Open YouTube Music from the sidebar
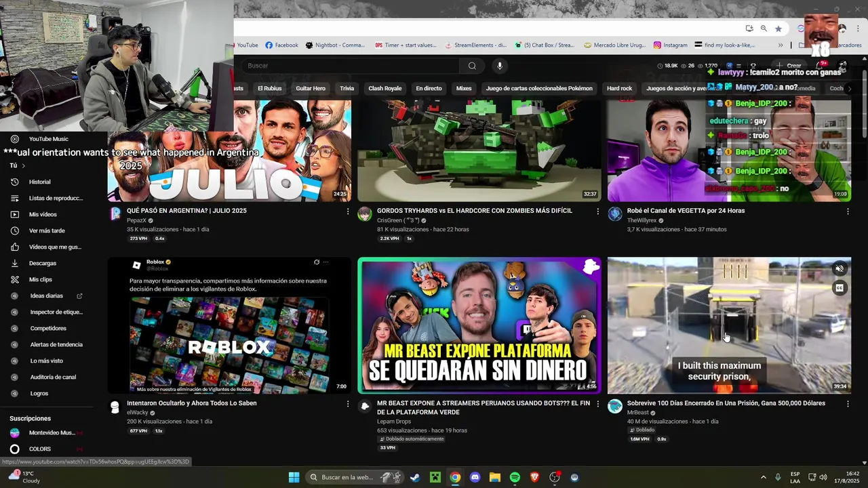Viewport: 868px width, 488px height. click(47, 139)
